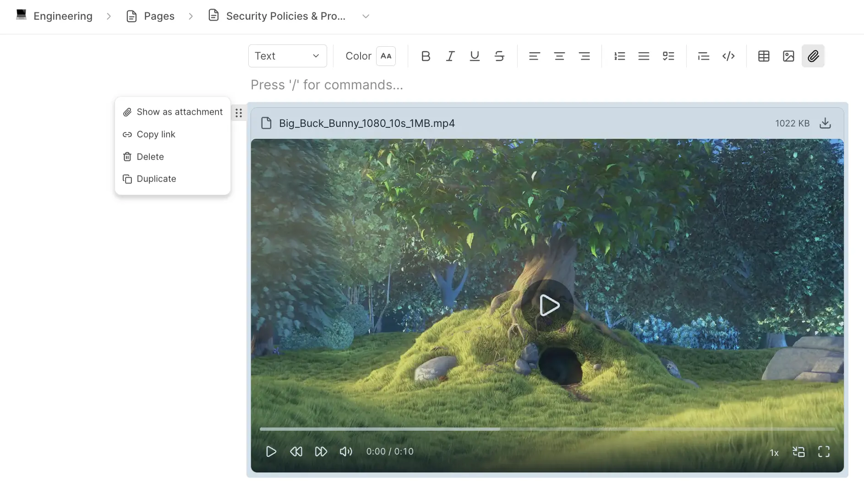Toggle bold text formatting
The height and width of the screenshot is (504, 864).
point(426,56)
